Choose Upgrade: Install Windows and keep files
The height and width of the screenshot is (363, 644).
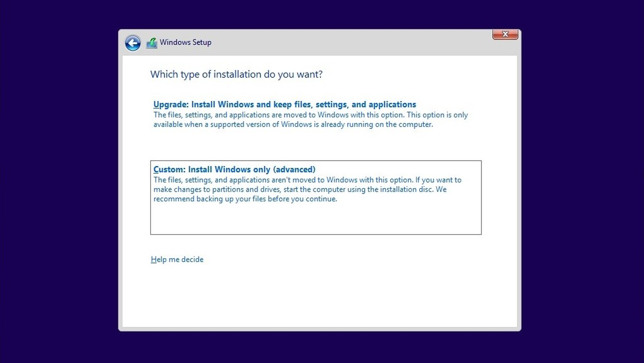(285, 104)
